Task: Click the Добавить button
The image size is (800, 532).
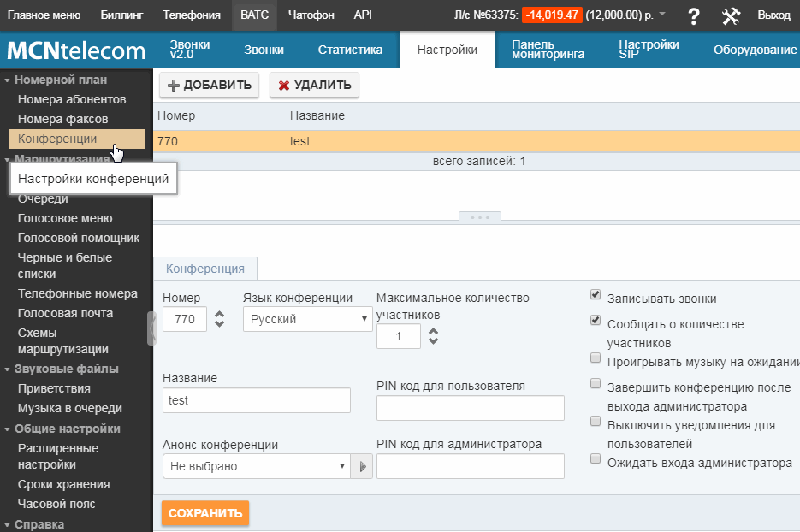Action: pyautogui.click(x=209, y=85)
